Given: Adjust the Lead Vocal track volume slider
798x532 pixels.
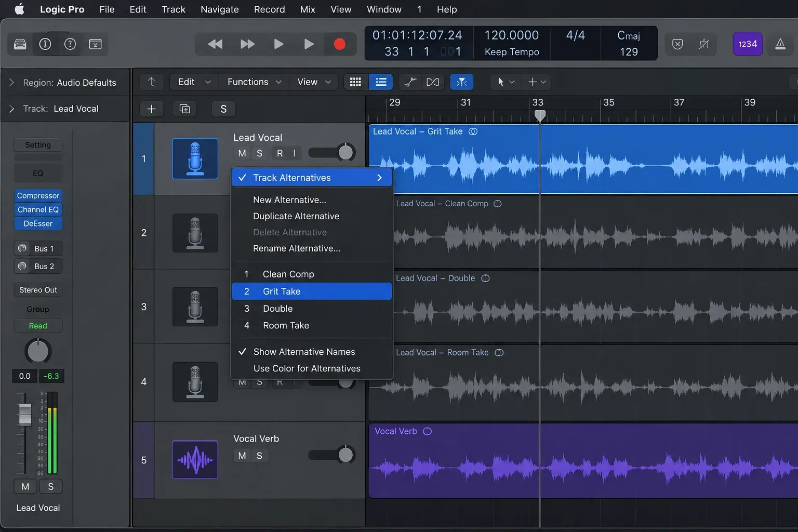Looking at the screenshot, I should coord(332,152).
